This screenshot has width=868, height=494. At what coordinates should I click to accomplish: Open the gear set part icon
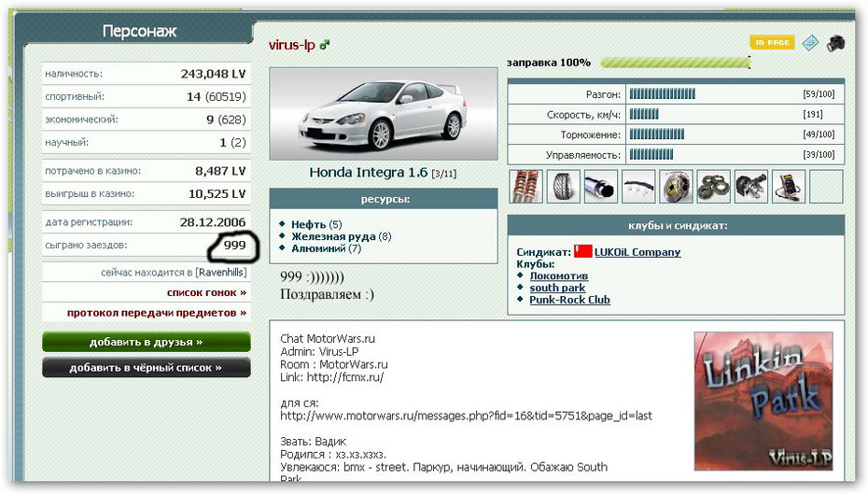714,187
